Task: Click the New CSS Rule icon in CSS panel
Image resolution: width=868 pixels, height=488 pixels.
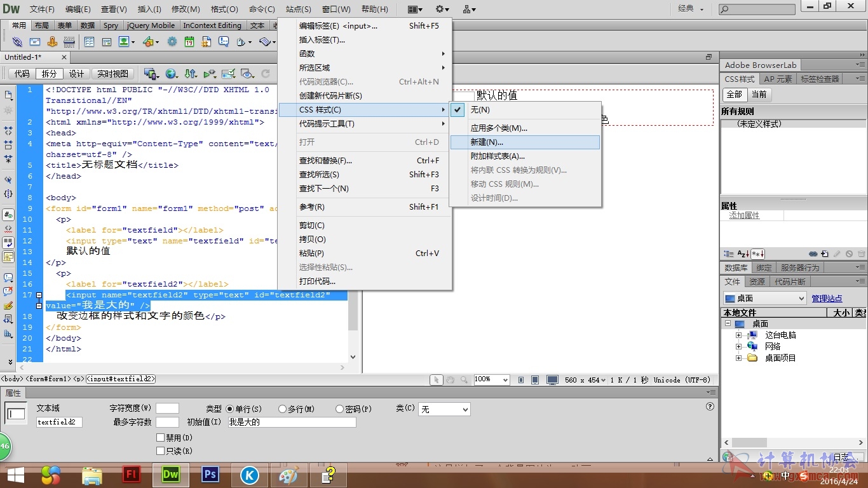Action: tap(825, 254)
